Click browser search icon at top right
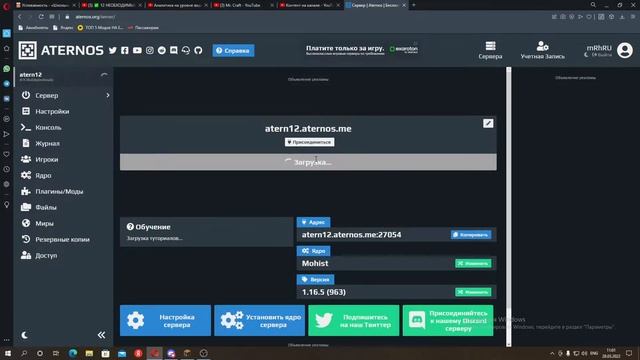The width and height of the screenshot is (640, 360). pyautogui.click(x=593, y=5)
